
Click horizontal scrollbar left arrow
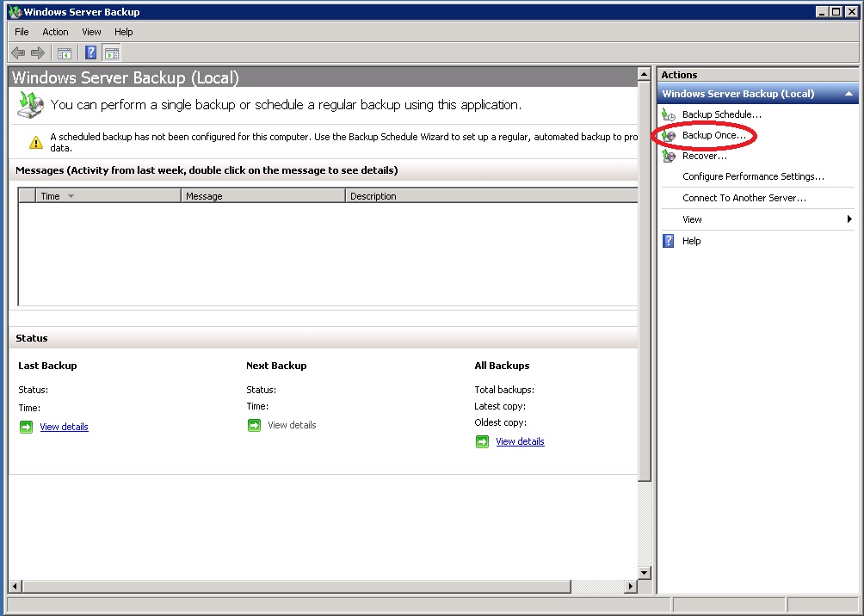[x=15, y=586]
